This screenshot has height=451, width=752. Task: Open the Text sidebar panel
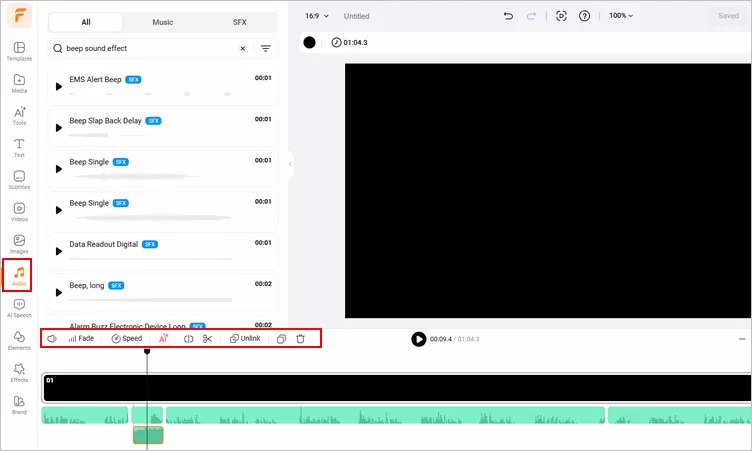point(19,148)
